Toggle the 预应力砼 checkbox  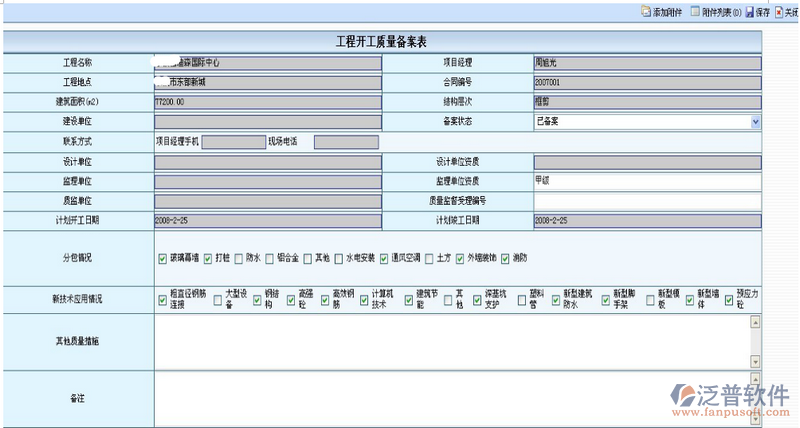(x=727, y=299)
